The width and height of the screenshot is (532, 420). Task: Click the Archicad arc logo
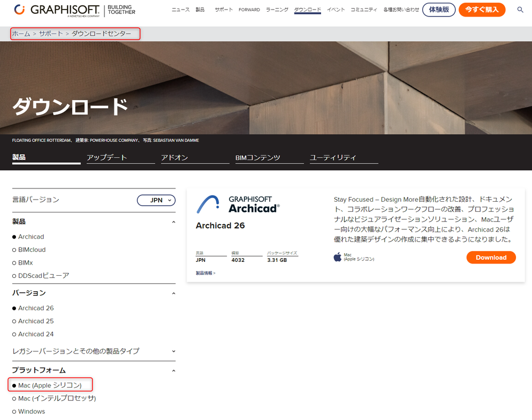(208, 204)
